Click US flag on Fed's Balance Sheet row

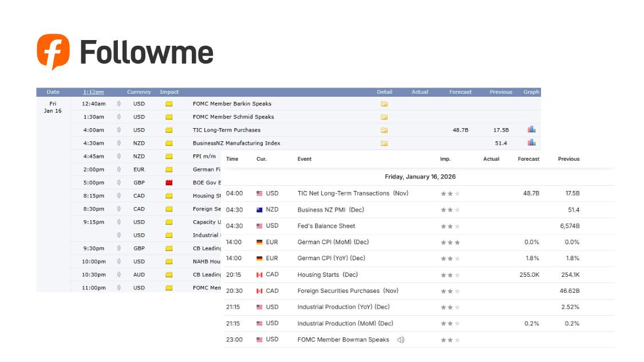(x=259, y=226)
